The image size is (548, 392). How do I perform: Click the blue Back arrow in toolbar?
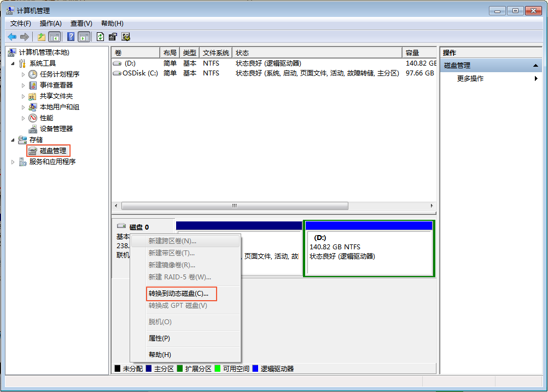12,37
